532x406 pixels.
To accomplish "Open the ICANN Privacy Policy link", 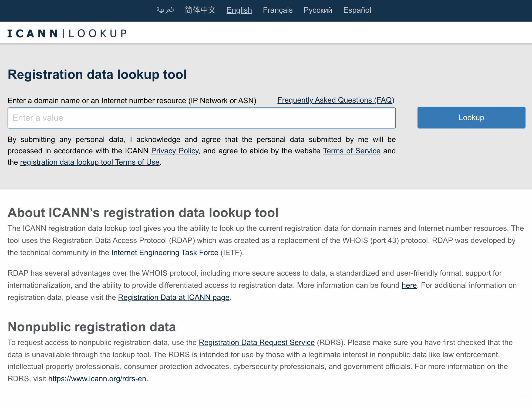I will tap(175, 151).
